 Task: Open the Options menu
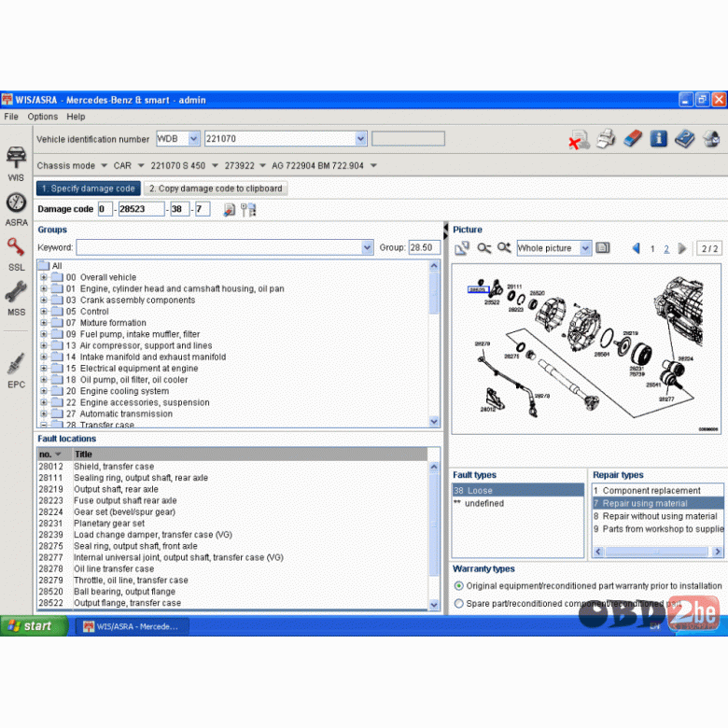tap(43, 117)
